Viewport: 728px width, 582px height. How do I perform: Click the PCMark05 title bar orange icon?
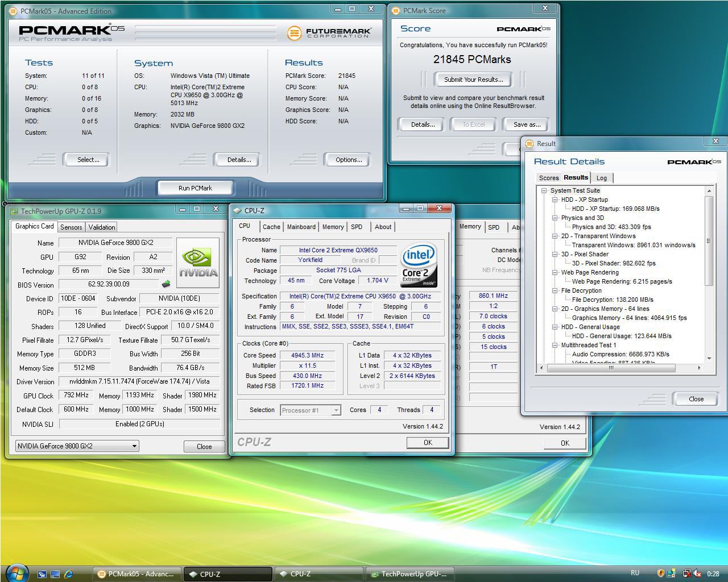point(14,11)
